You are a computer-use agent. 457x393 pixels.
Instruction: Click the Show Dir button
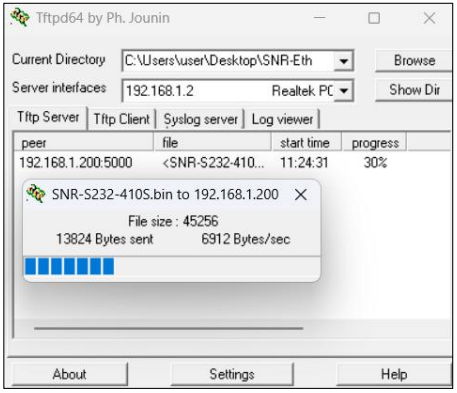(x=414, y=90)
